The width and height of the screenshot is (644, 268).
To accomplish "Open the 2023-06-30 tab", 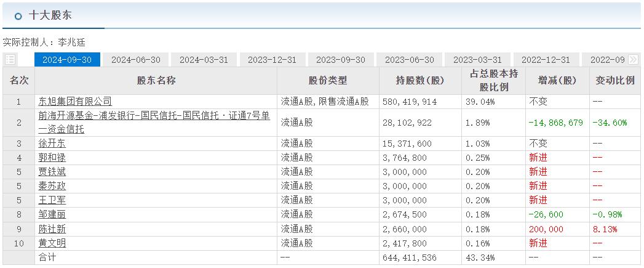I will tap(409, 60).
